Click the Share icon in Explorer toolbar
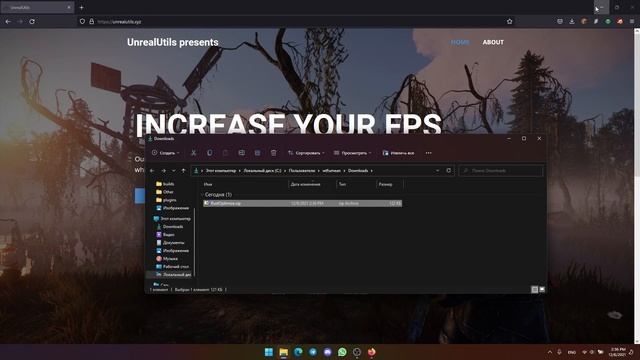640x360 pixels. pos(258,153)
